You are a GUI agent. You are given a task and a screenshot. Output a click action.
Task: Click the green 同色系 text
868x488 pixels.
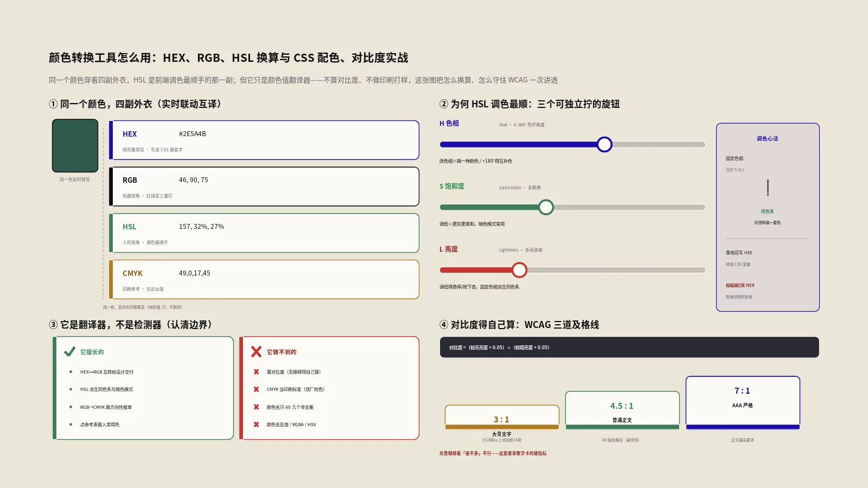click(x=768, y=211)
